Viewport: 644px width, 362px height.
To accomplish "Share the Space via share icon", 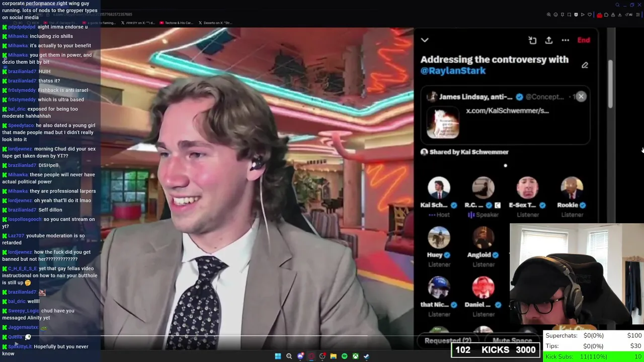I will tap(549, 40).
